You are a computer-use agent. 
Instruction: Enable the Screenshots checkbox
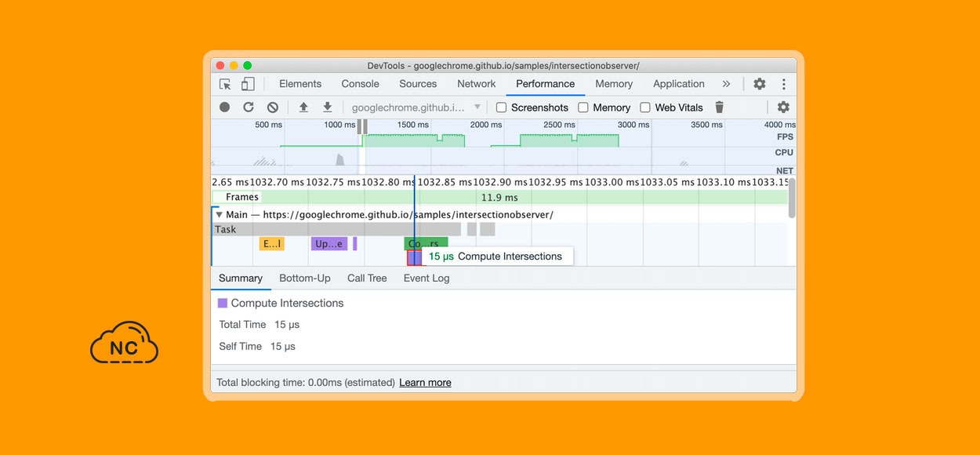pos(502,107)
